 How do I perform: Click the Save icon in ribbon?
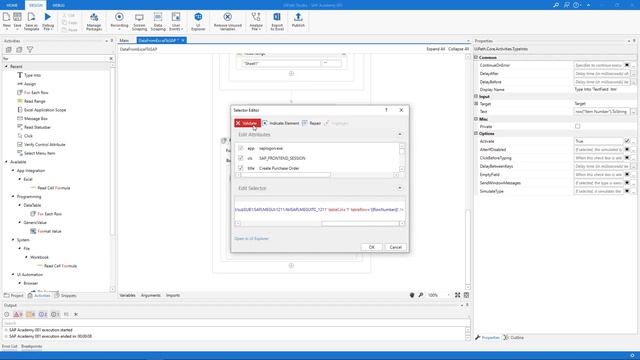click(18, 17)
